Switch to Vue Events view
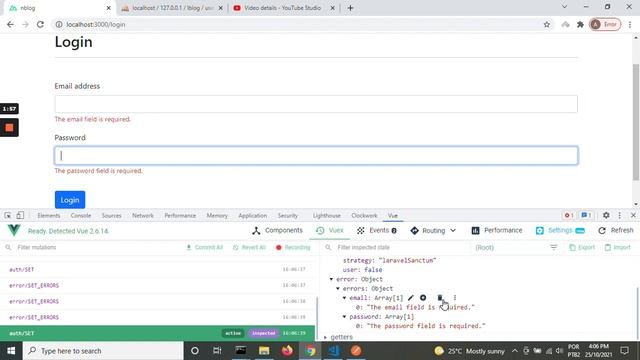The height and width of the screenshot is (360, 640). click(376, 231)
